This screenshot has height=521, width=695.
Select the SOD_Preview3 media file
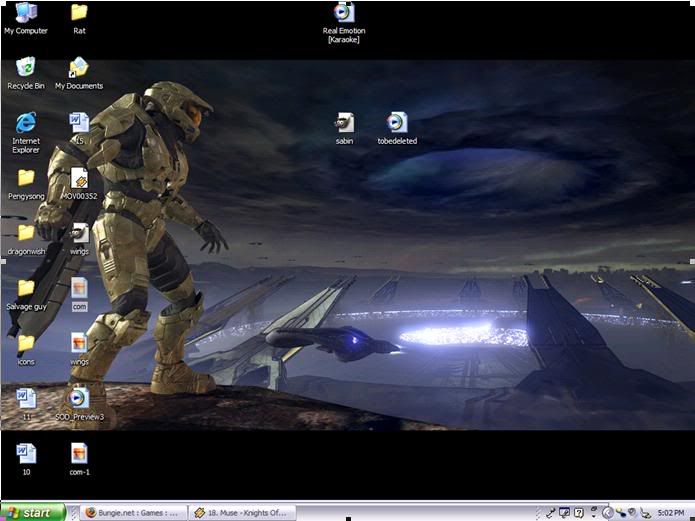[x=79, y=404]
